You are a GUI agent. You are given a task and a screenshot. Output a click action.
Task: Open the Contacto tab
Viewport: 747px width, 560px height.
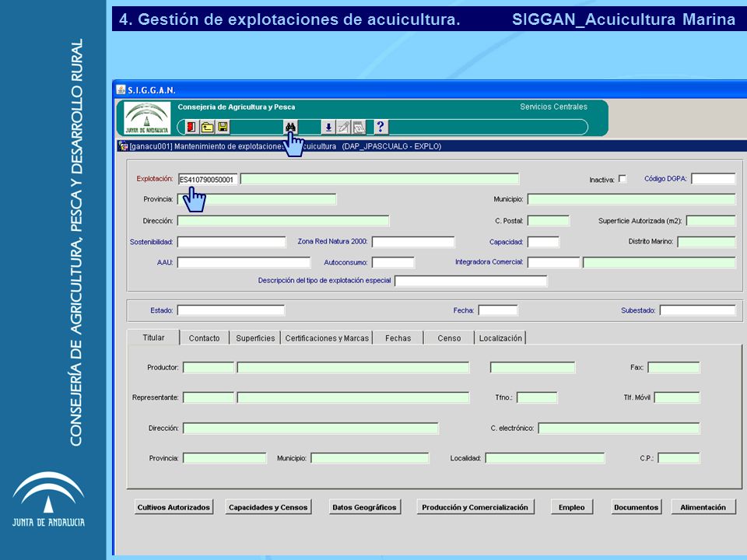pos(205,338)
